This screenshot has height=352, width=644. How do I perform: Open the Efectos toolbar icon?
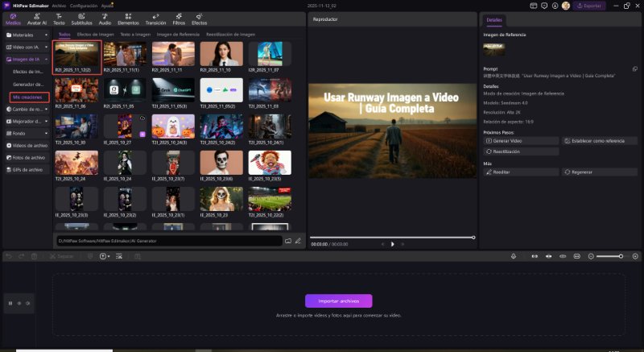click(x=199, y=19)
